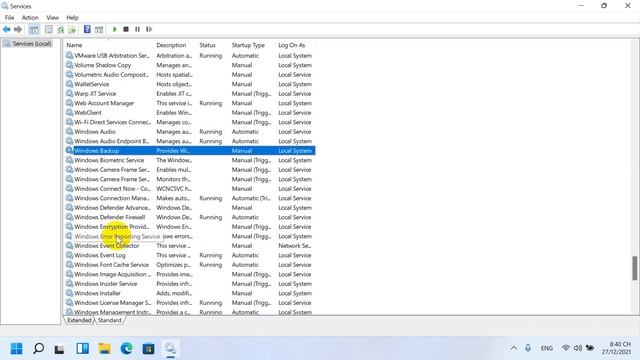Open taskbar Search
Screen dimensions: 640x360
pos(38,349)
